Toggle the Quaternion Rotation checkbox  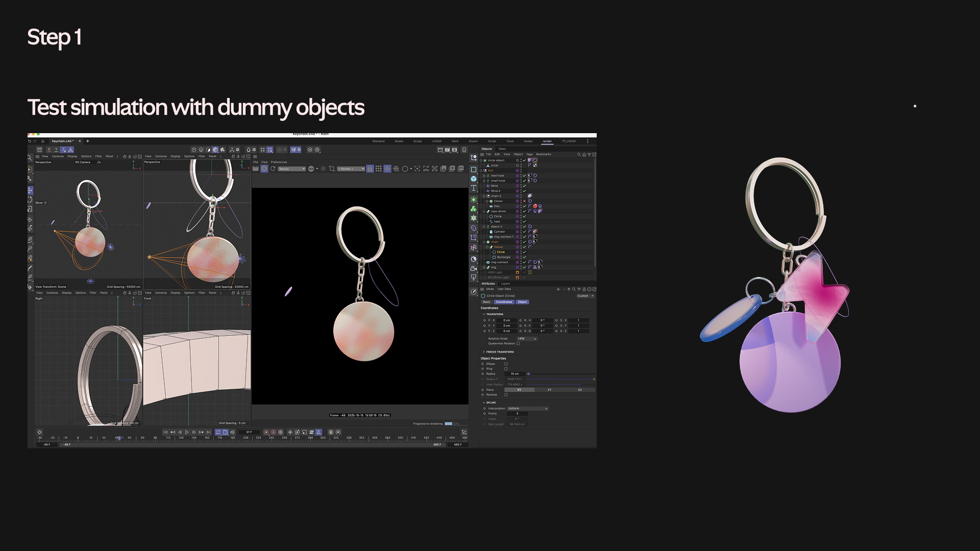pos(518,343)
